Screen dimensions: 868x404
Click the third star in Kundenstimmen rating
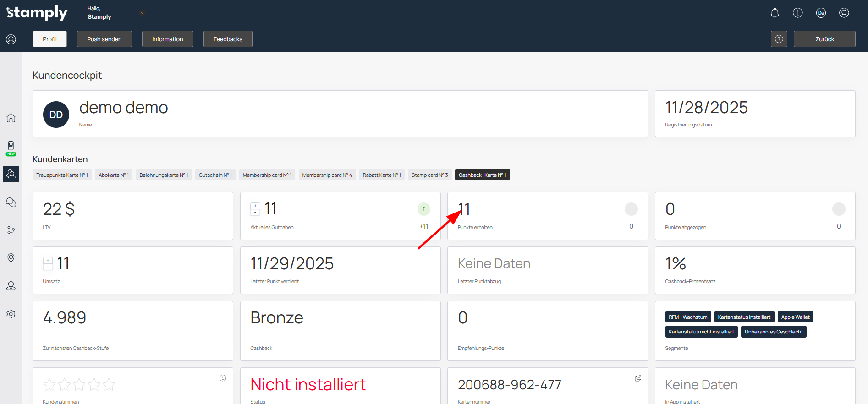coord(79,385)
